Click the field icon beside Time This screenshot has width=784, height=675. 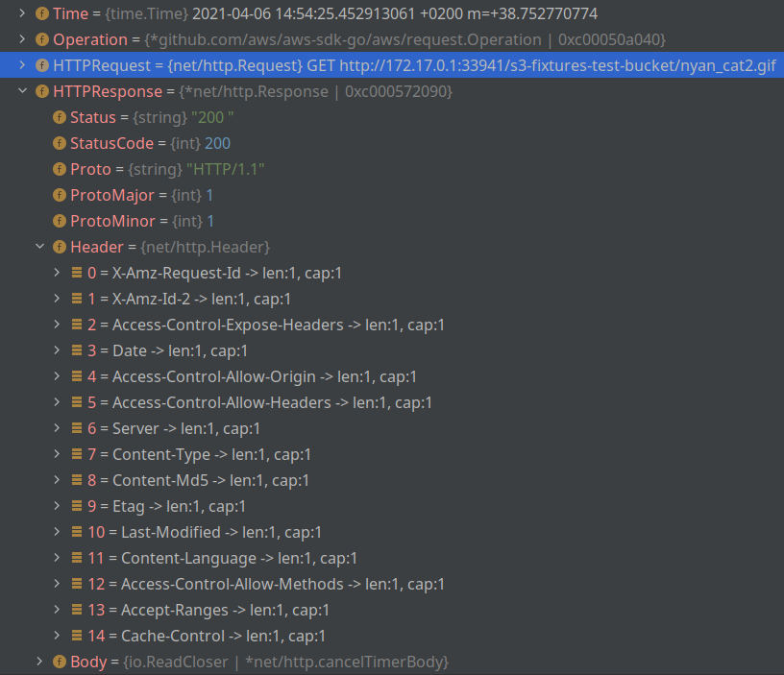coord(42,13)
